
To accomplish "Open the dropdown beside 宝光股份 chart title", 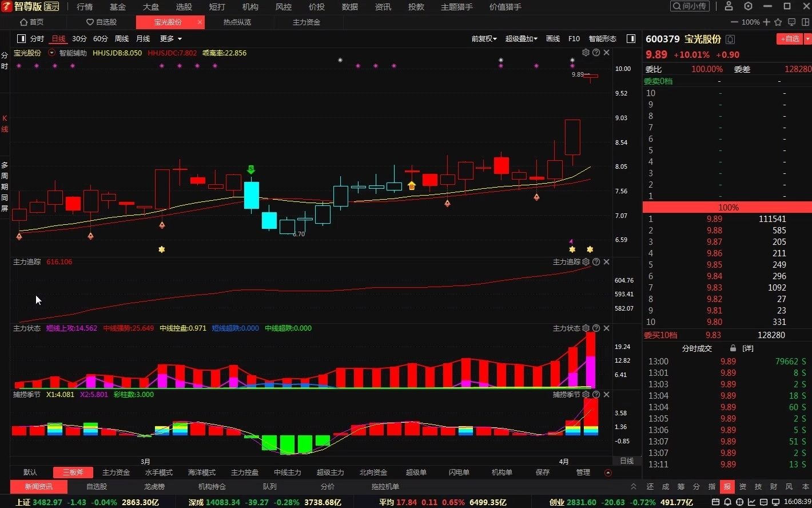I will [x=52, y=53].
